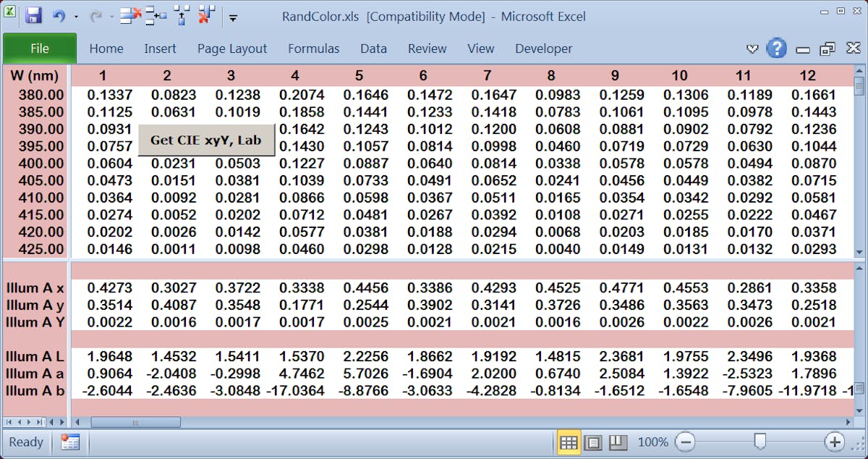Collapse the ribbon with the chevron arrow
Viewport: 868px width, 459px height.
point(752,49)
